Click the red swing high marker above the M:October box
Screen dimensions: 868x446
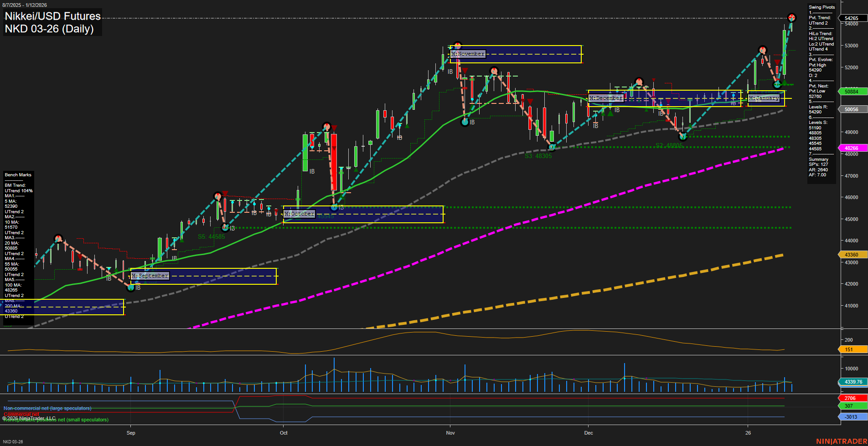(x=326, y=127)
